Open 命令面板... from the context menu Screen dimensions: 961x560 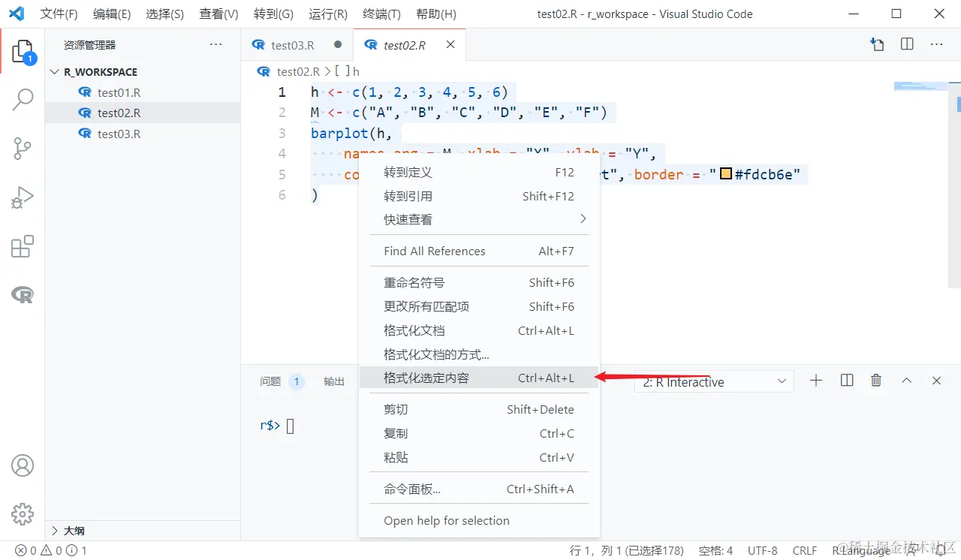[479, 489]
